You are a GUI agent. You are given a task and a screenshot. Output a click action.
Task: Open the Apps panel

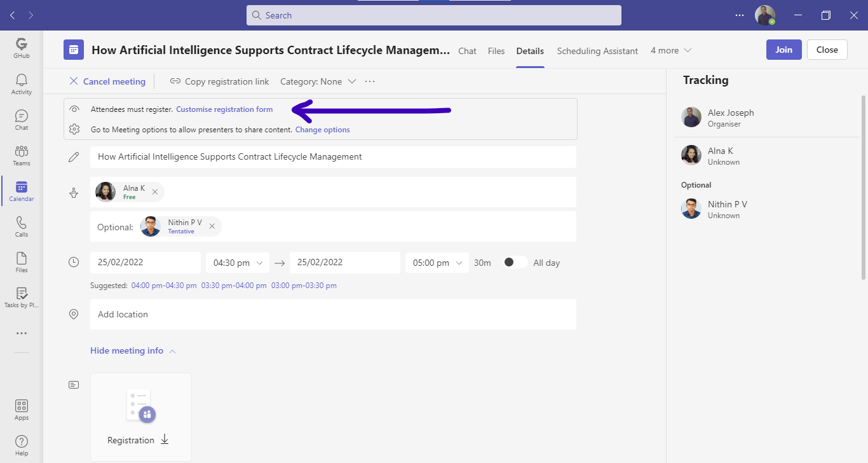[x=21, y=410]
